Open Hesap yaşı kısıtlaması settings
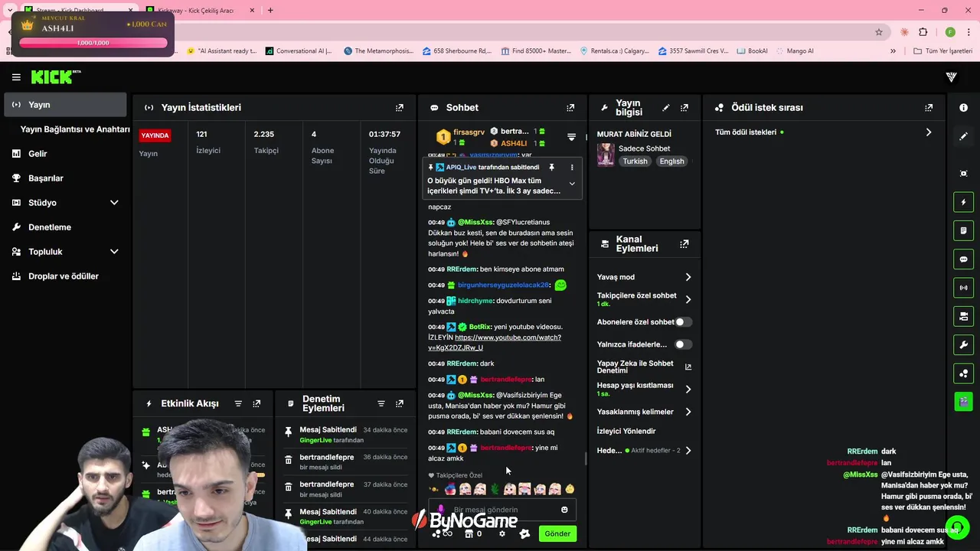The width and height of the screenshot is (980, 551). [x=688, y=389]
